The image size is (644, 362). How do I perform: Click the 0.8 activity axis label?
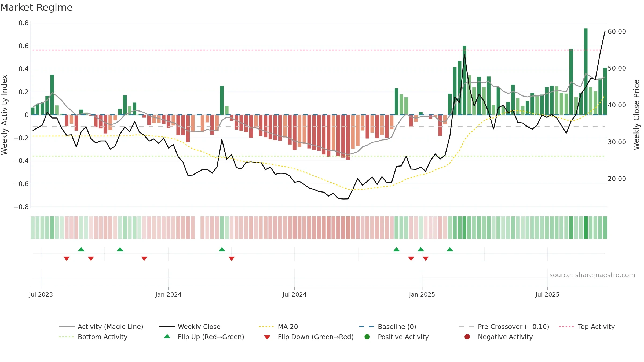point(24,23)
